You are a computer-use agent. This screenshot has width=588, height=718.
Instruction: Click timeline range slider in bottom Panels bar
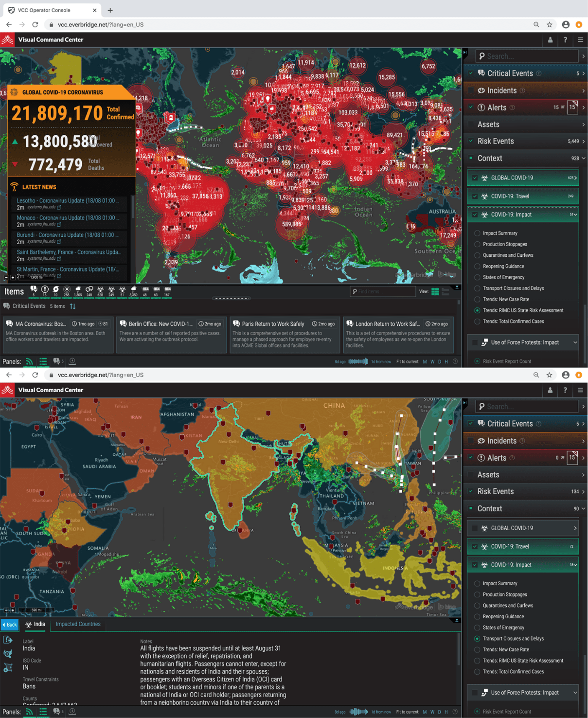coord(358,712)
